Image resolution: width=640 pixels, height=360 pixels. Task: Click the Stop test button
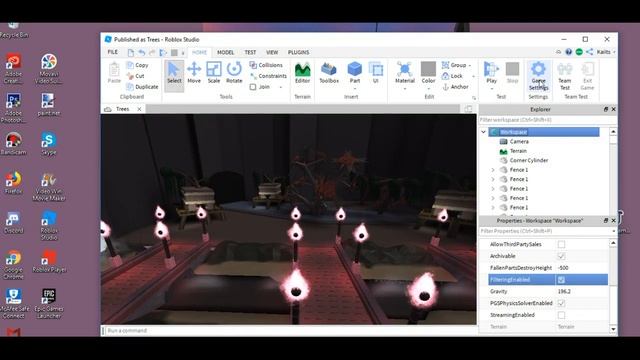click(512, 73)
